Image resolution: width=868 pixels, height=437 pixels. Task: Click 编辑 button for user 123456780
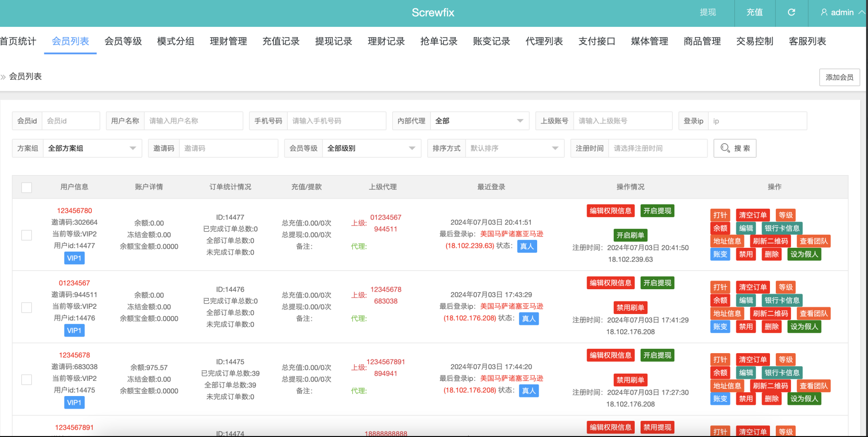746,228
